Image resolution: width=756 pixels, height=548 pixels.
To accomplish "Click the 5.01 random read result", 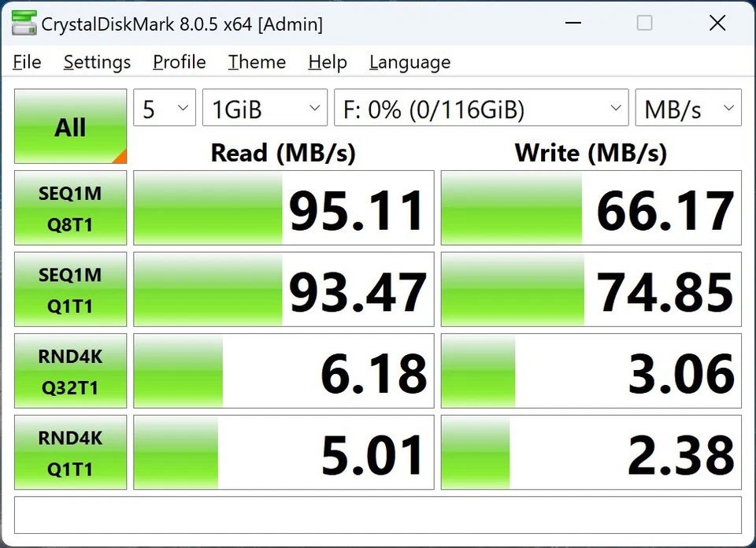I will [283, 452].
